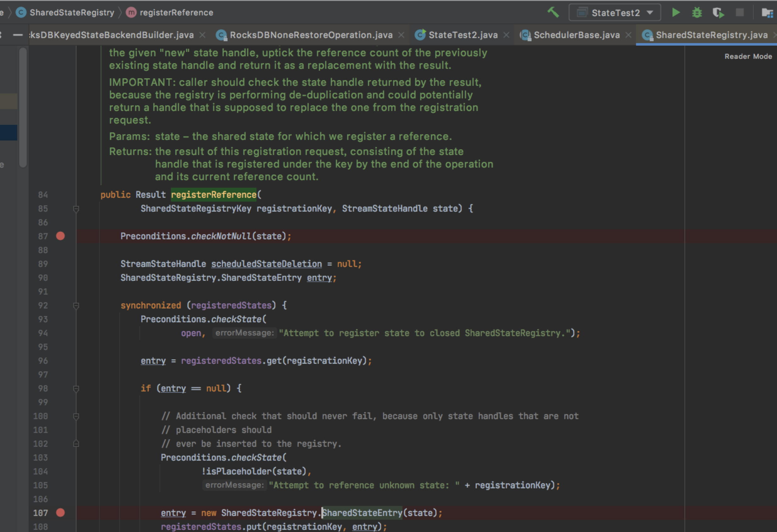Screen dimensions: 777x532
Task: Click scheduledStateDeletion variable on line 89
Action: (267, 264)
